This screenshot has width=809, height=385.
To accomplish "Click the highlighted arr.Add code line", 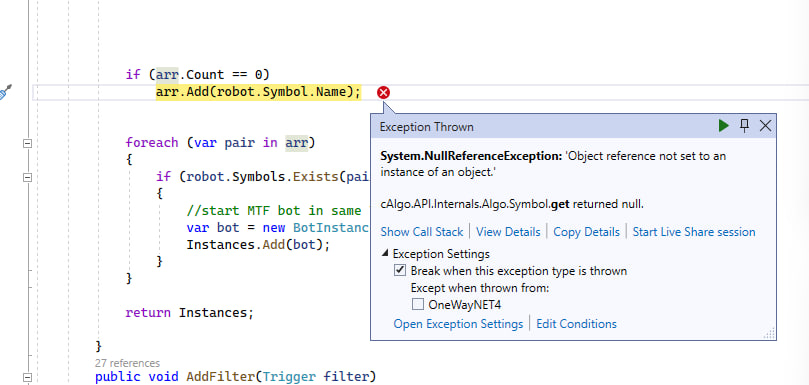I will click(258, 92).
